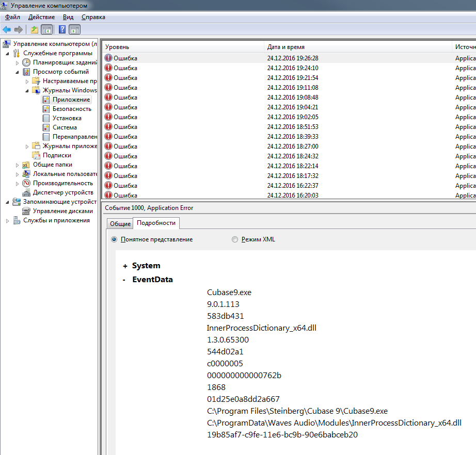Select the Производительность icon

pos(26,183)
